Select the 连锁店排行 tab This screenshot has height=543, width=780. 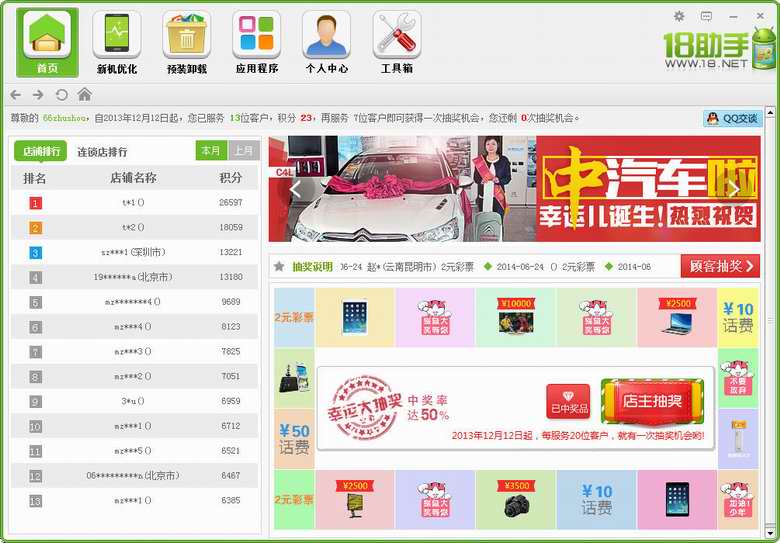tap(102, 152)
